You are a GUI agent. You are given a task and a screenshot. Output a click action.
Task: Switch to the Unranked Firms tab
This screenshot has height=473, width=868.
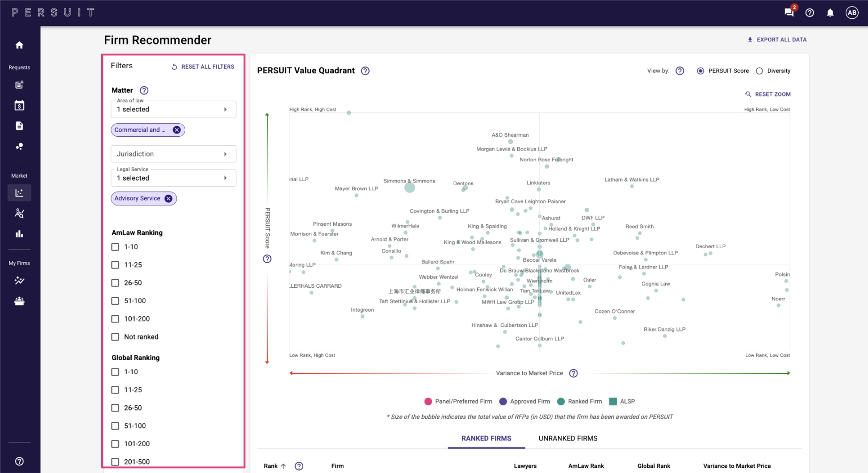pyautogui.click(x=568, y=438)
